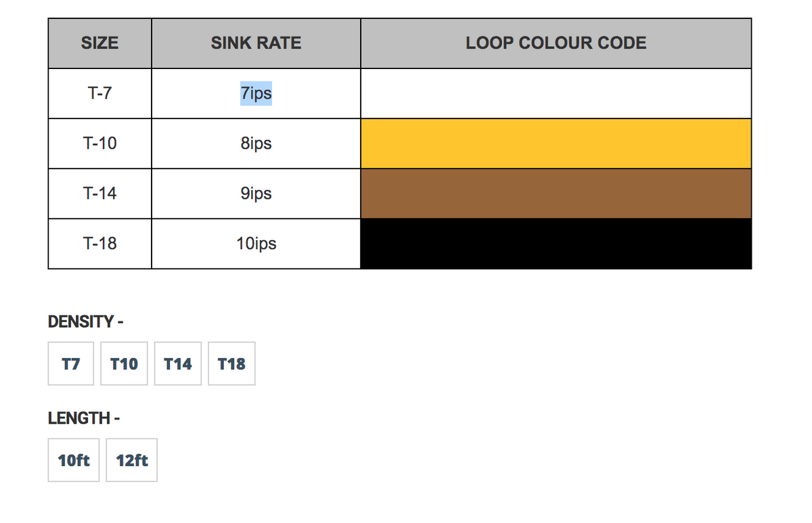Click the T-18 size cell in table
This screenshot has height=523, width=812.
99,244
